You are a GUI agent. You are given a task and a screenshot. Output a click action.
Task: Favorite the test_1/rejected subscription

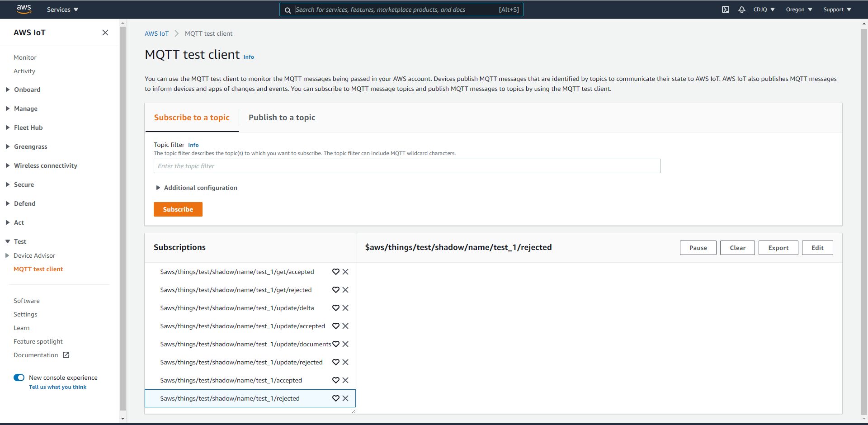[336, 398]
